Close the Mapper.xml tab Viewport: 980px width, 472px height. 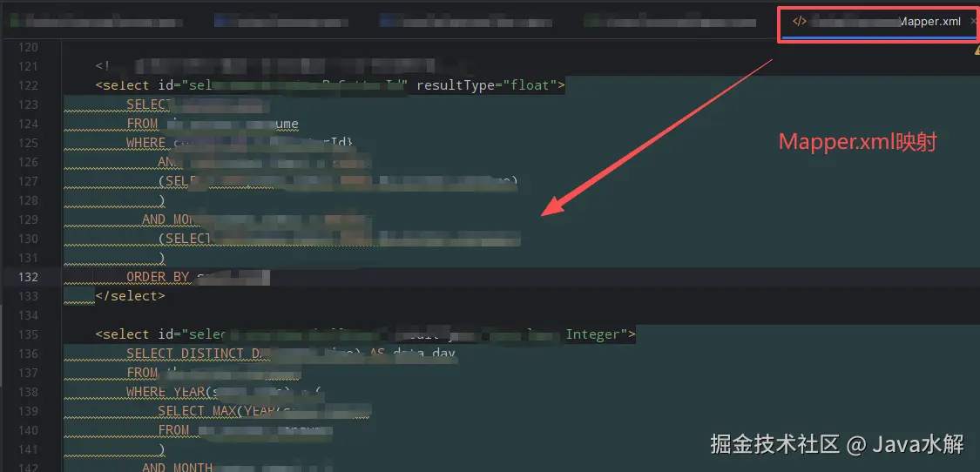point(974,21)
